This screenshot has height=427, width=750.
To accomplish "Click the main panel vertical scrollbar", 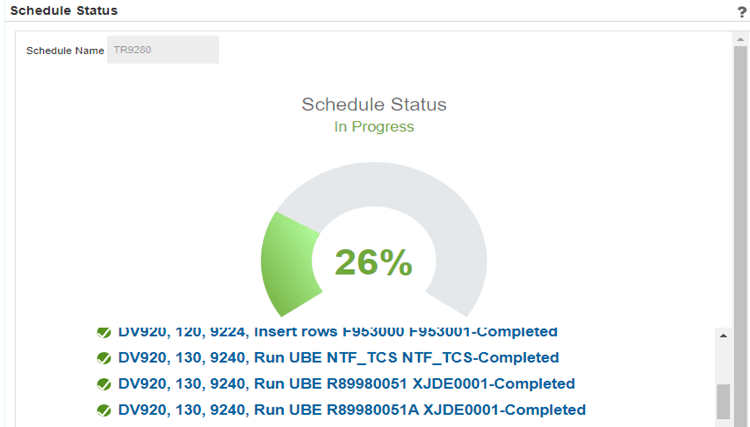I will pos(740,200).
